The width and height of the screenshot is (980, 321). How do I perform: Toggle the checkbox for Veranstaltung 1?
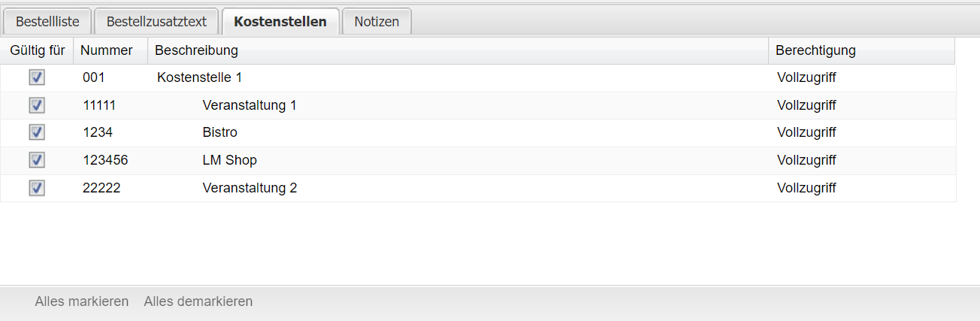(x=37, y=105)
